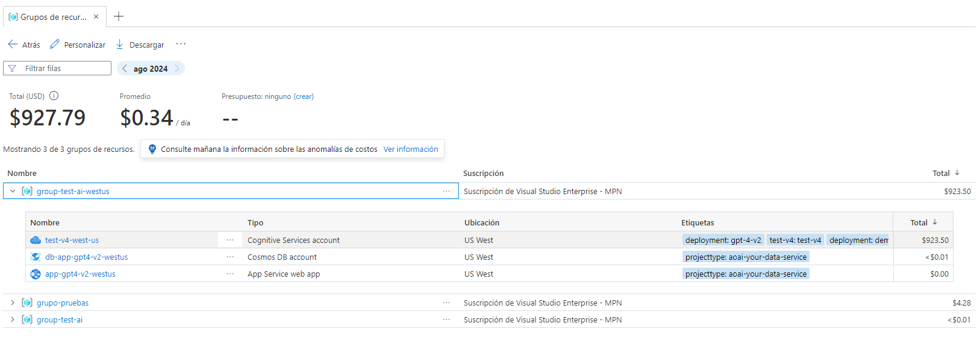Screen dimensions: 980x352
Task: Collapse the group-test-ai-westus row
Action: click(x=13, y=191)
